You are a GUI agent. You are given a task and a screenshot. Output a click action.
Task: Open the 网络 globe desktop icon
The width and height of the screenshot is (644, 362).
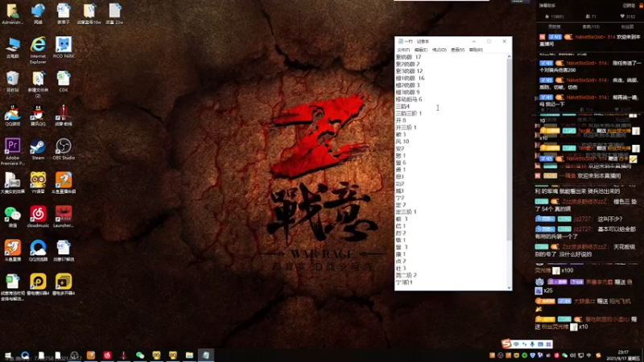[x=38, y=13]
